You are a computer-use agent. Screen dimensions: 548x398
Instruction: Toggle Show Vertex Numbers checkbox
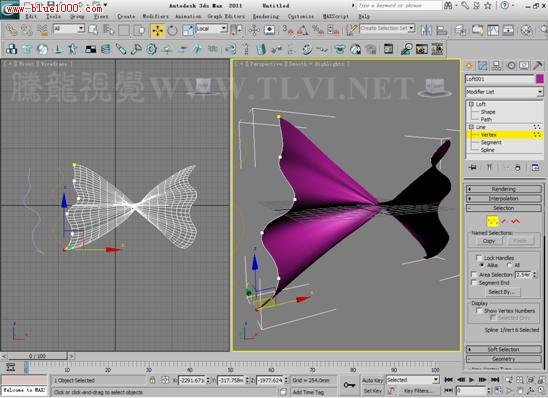[479, 310]
